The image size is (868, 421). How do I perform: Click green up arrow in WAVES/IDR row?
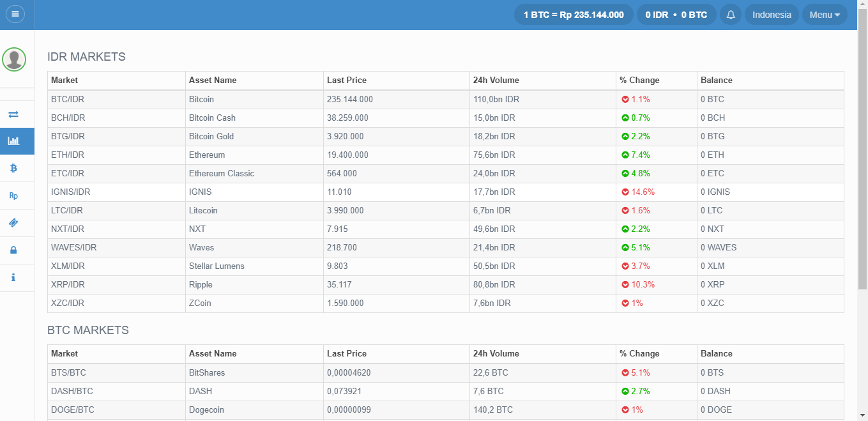click(625, 248)
